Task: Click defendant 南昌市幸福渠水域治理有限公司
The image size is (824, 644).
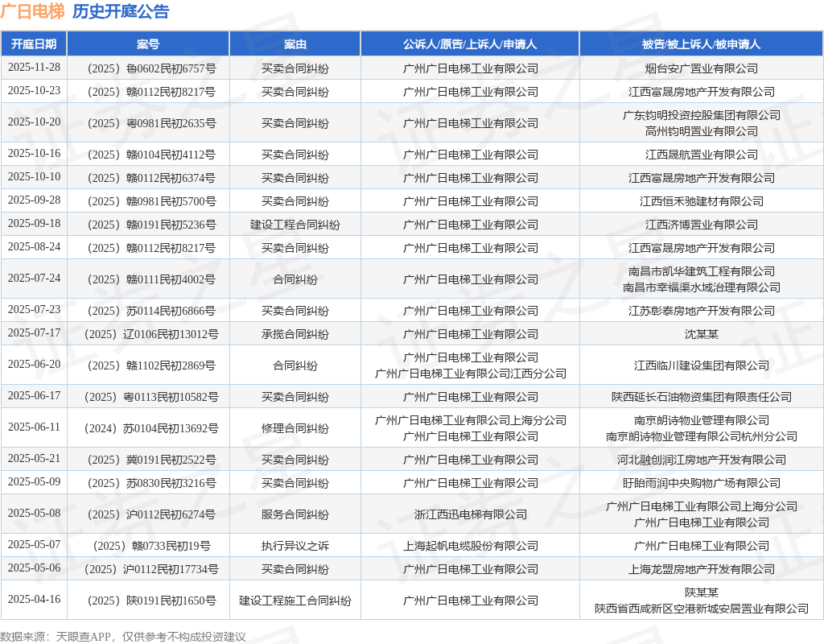Action: tap(701, 287)
